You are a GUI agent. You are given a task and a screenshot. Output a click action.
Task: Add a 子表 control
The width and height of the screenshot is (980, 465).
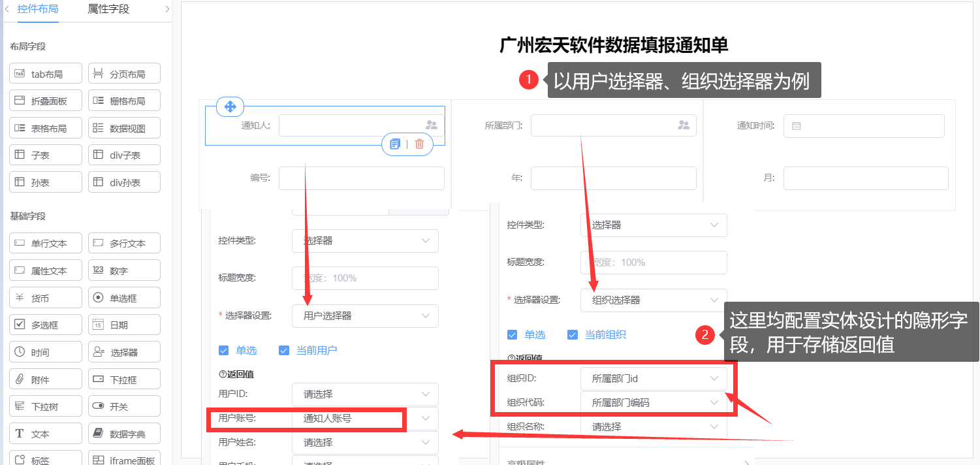pyautogui.click(x=46, y=155)
